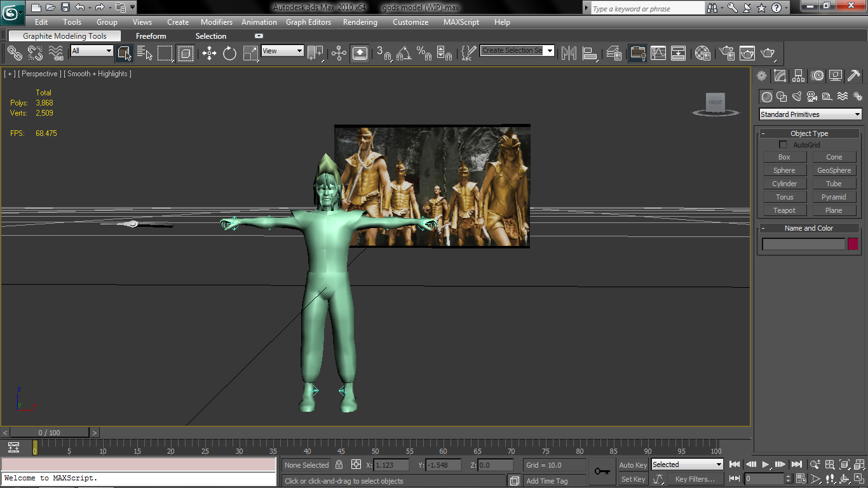The height and width of the screenshot is (488, 868).
Task: Open Render Setup dialog
Action: (726, 53)
